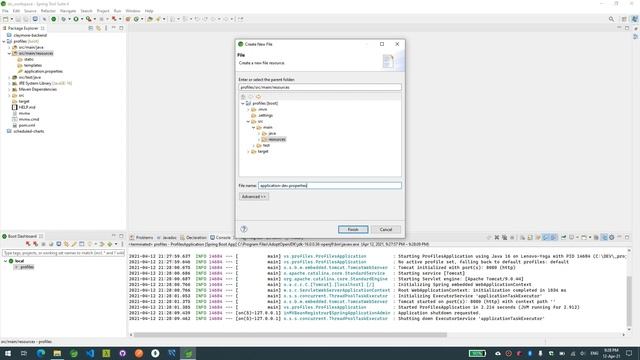Select profiles app in Boot Dashboard
Image resolution: width=640 pixels, height=360 pixels.
[27, 267]
